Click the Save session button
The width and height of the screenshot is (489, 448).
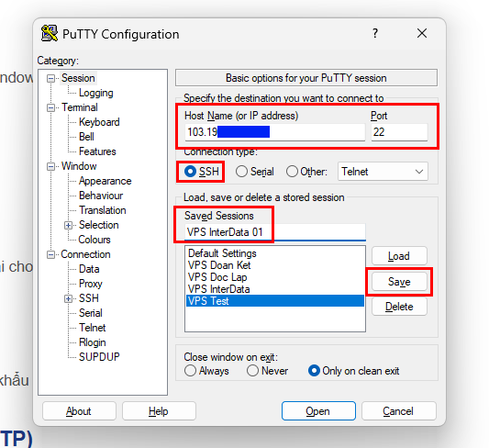399,282
